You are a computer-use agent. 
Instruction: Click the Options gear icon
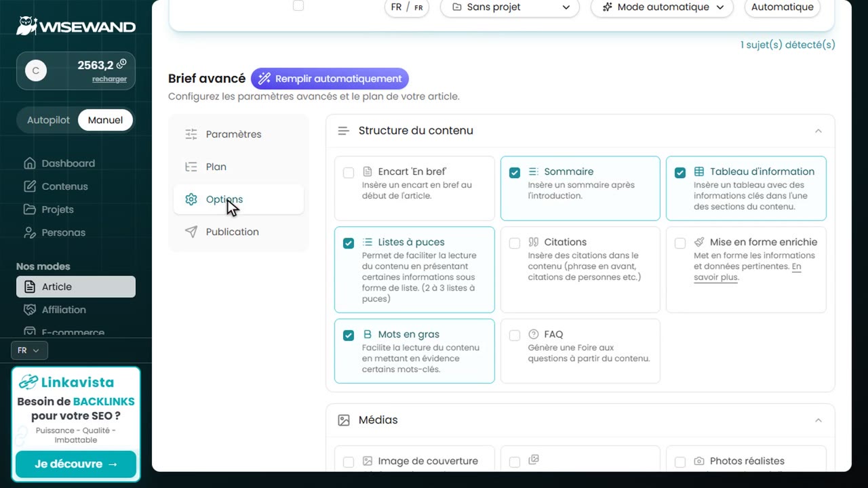coord(191,199)
